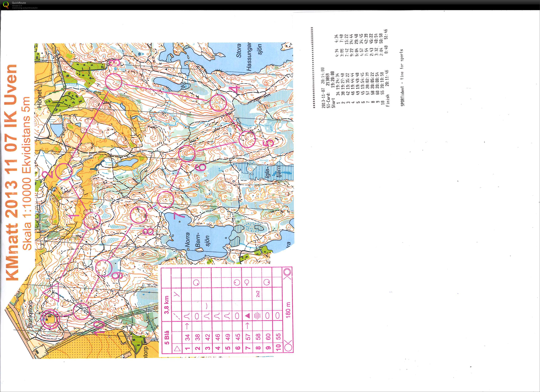The width and height of the screenshot is (540, 392).
Task: Click control circle 10 on the map
Action: [x=81, y=311]
